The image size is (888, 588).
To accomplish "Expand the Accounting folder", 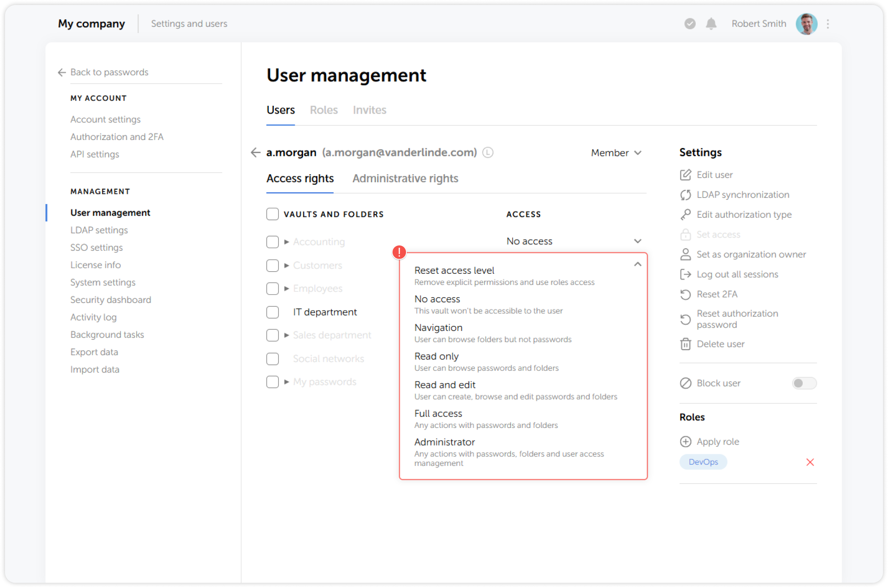I will pos(286,242).
